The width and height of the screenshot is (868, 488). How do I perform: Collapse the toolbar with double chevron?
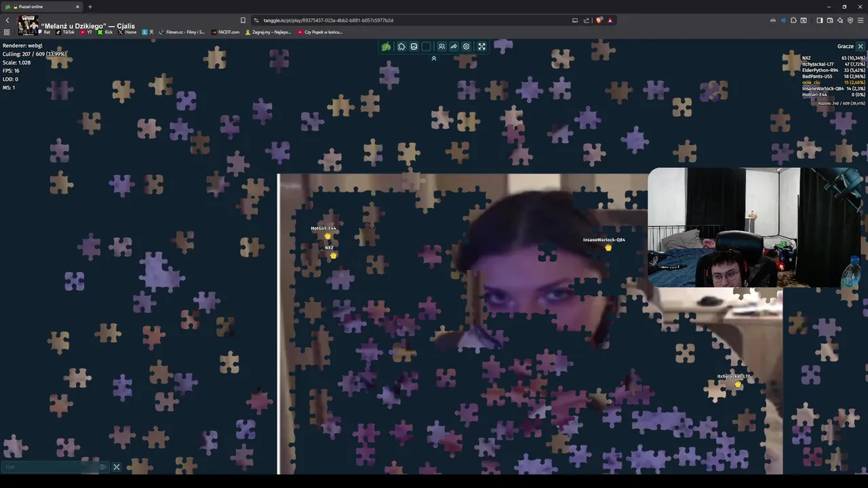click(434, 58)
